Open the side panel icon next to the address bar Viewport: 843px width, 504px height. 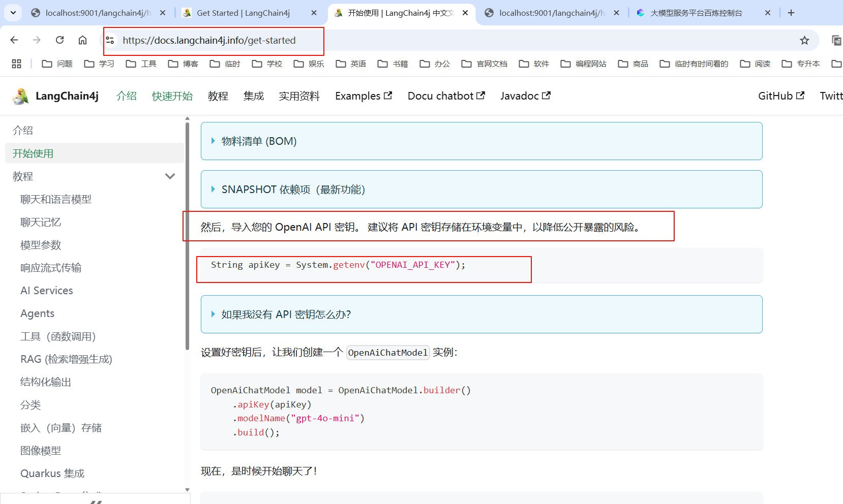[836, 40]
